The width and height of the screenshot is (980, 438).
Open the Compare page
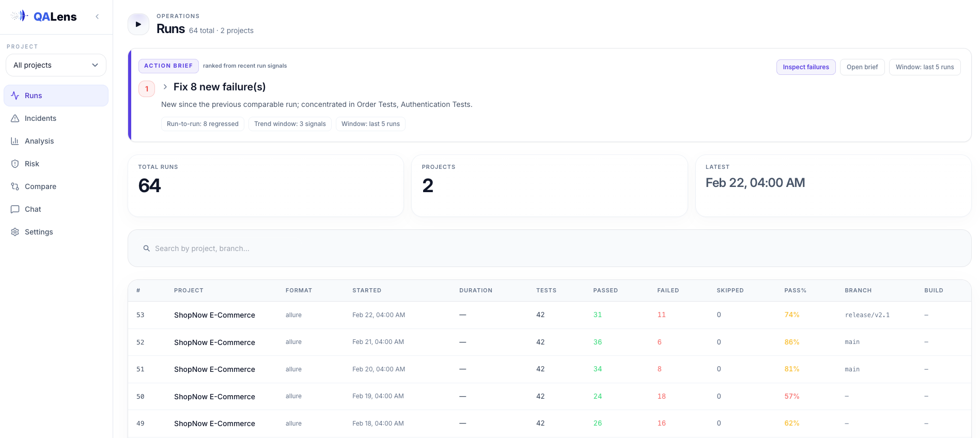click(x=56, y=186)
